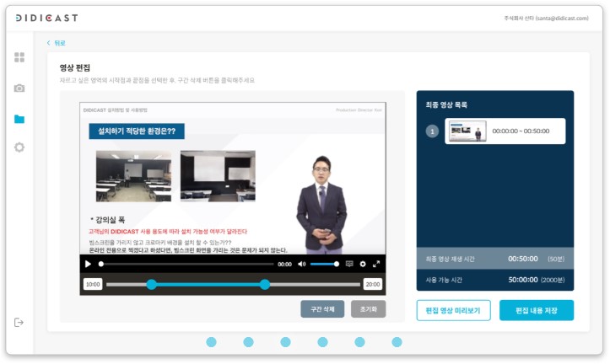
Task: Open the camera recording section in sidebar
Action: [19, 88]
